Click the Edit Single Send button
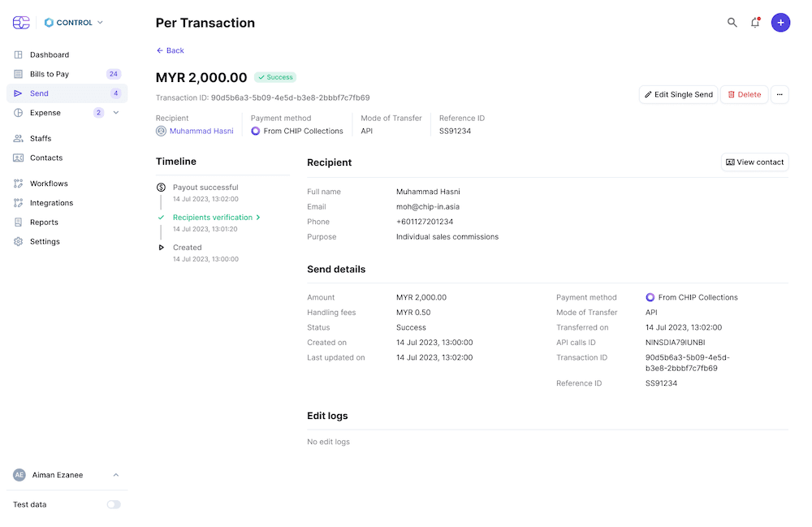Screen dimensions: 812x527 [x=678, y=94]
